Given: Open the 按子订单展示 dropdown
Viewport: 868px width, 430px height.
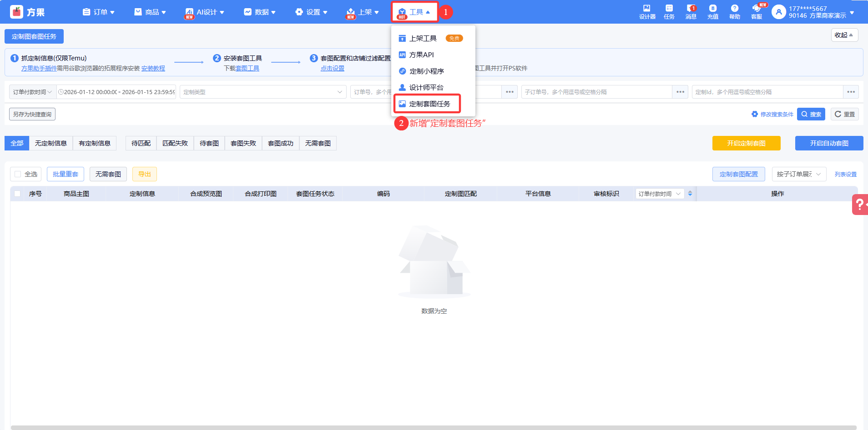Looking at the screenshot, I should [798, 174].
